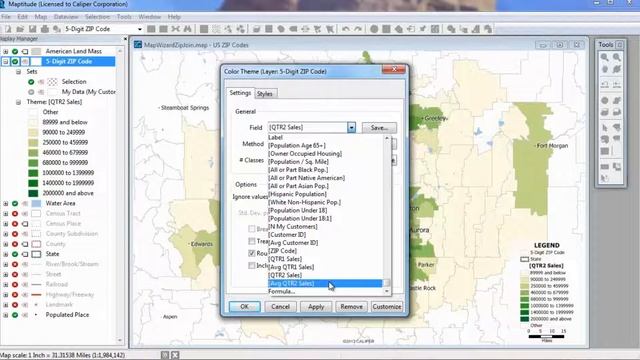This screenshot has width=640, height=360.
Task: Click the Save... button next to Field
Action: click(379, 128)
